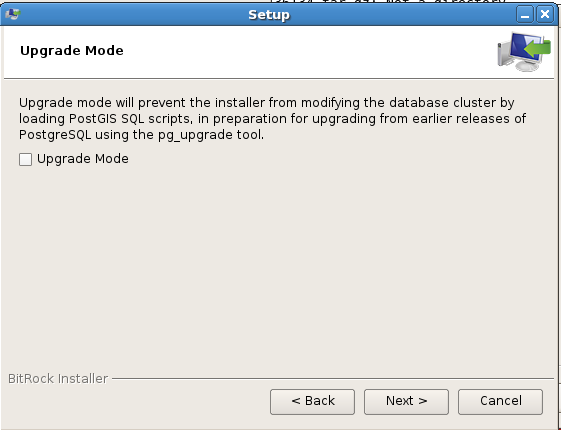The image size is (561, 430).
Task: Enable the Upgrade Mode checkbox
Action: pos(25,159)
